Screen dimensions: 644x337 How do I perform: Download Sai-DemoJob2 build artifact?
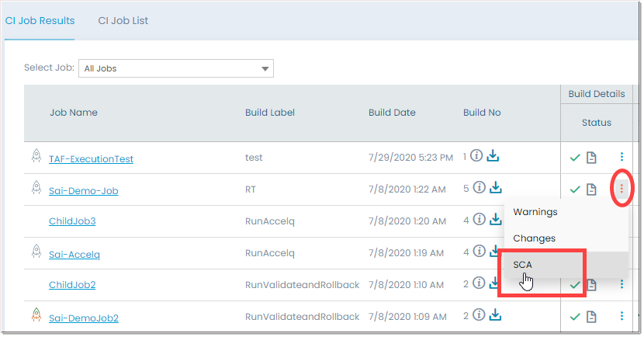coord(494,315)
